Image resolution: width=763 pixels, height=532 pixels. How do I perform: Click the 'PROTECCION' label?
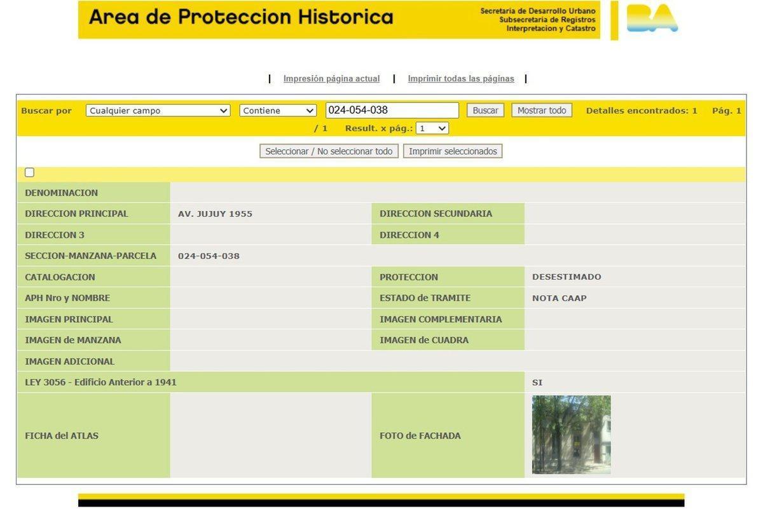[409, 277]
